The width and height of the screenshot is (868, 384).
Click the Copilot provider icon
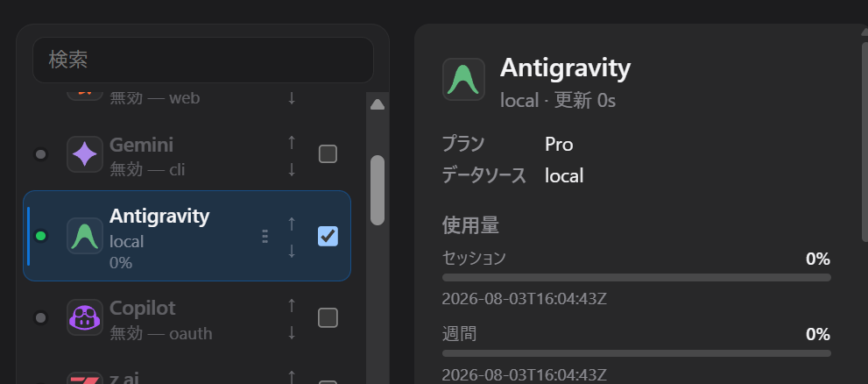(x=85, y=317)
